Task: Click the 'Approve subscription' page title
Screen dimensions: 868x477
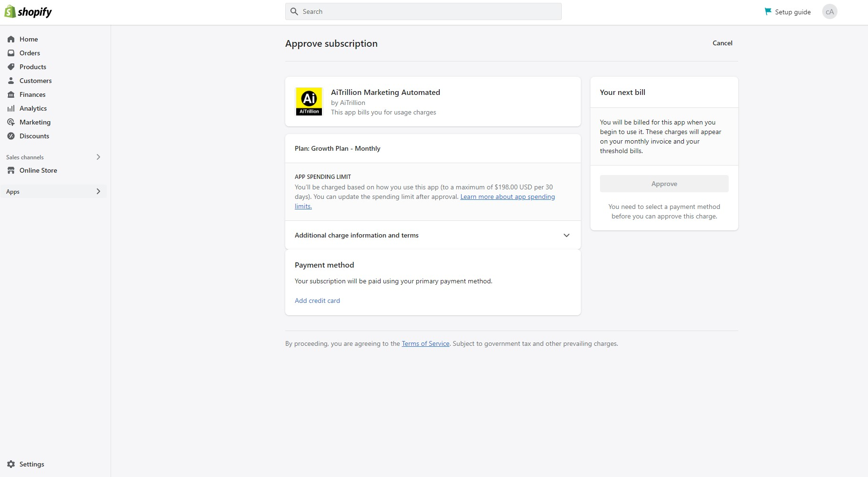Action: (x=331, y=43)
